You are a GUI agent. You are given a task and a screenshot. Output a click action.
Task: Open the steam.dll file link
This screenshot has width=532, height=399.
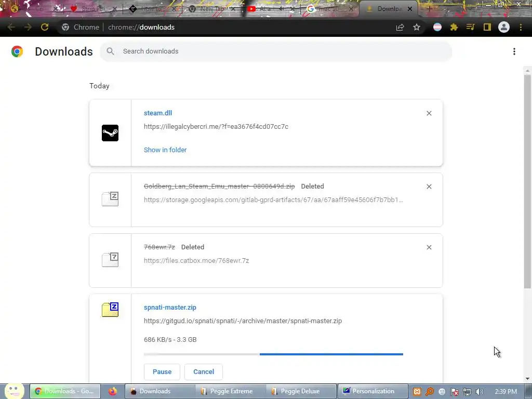click(158, 113)
